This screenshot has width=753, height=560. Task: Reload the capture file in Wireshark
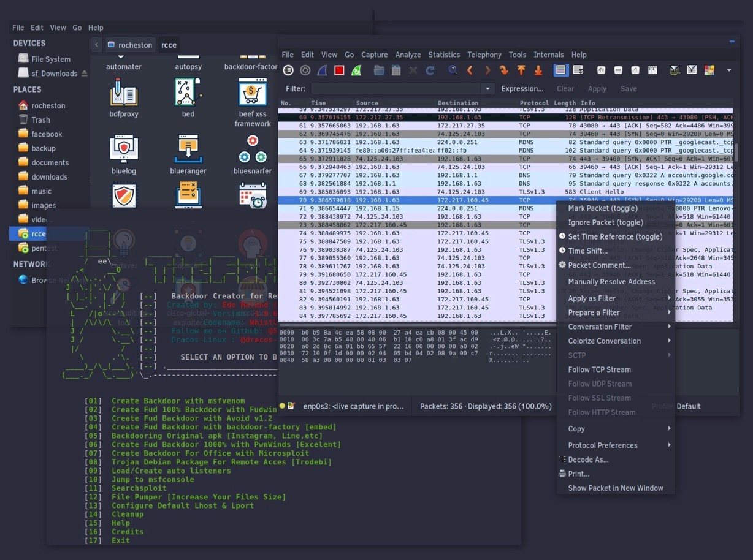pos(430,70)
